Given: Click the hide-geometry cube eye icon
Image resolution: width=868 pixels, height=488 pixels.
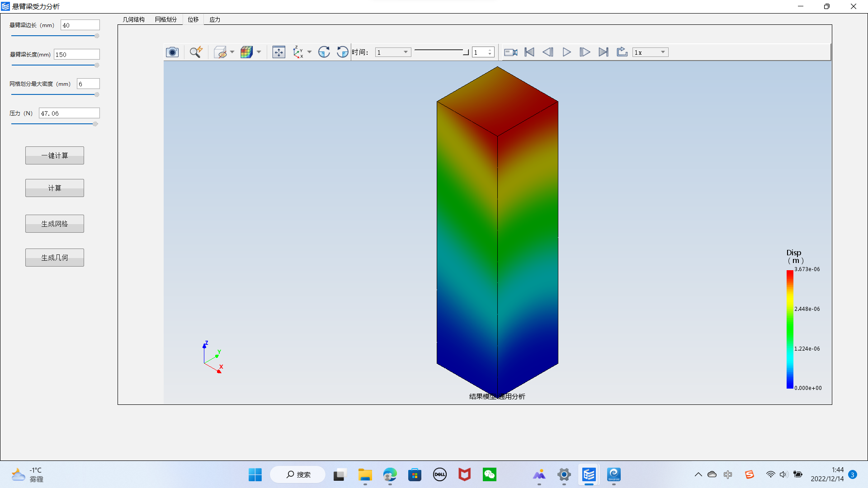Looking at the screenshot, I should pos(220,52).
